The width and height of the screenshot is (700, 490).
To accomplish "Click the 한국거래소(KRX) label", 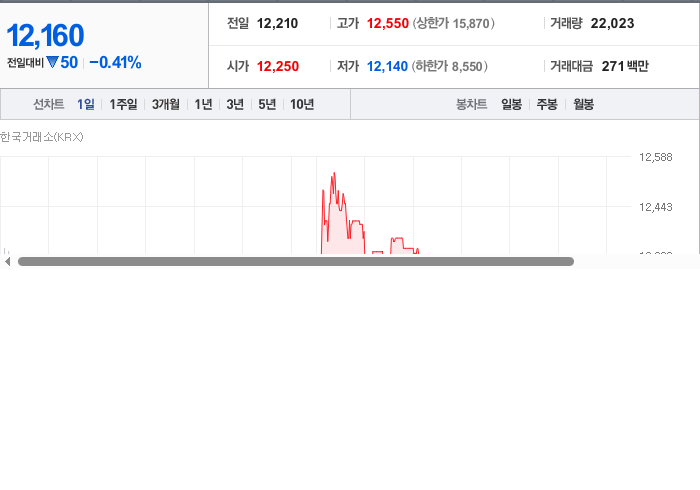I will click(x=42, y=137).
